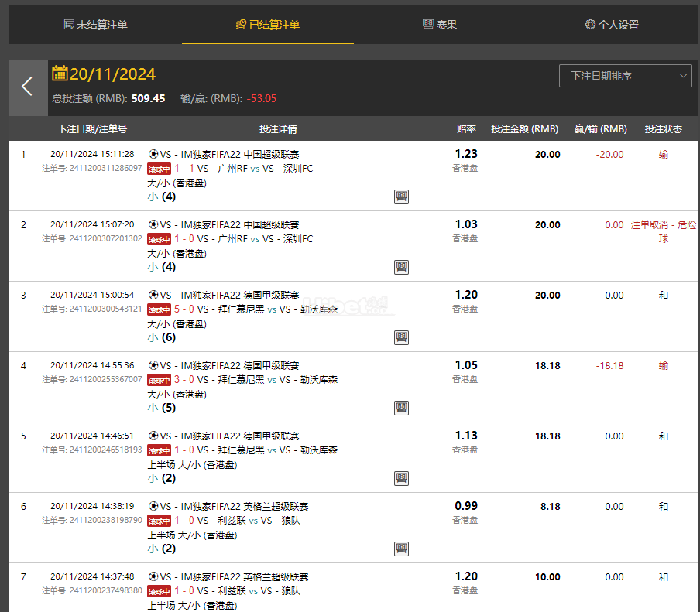Click stake amount 10.00 in row 7
This screenshot has height=612, width=700.
(547, 577)
